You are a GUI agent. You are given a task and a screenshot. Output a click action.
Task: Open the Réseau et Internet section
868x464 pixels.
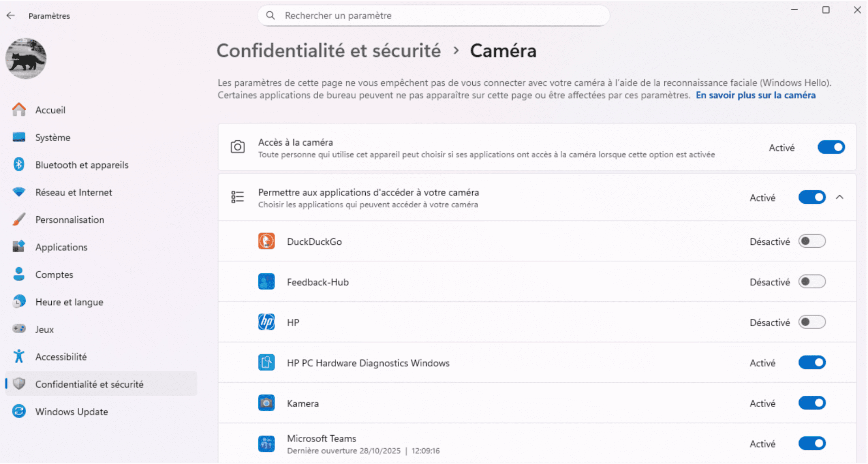pyautogui.click(x=73, y=192)
